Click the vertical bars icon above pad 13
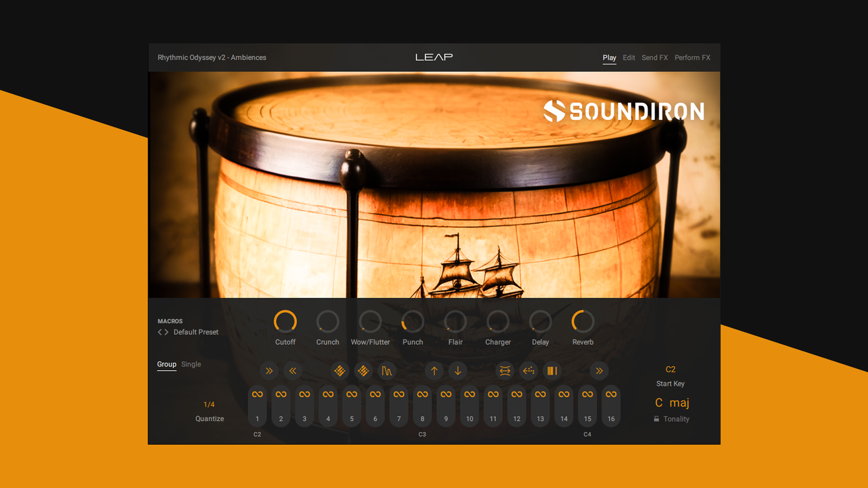The height and width of the screenshot is (488, 868). [552, 371]
